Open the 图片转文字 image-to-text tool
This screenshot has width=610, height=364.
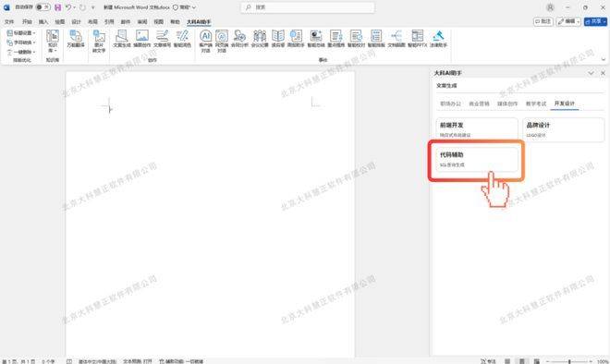[x=99, y=41]
